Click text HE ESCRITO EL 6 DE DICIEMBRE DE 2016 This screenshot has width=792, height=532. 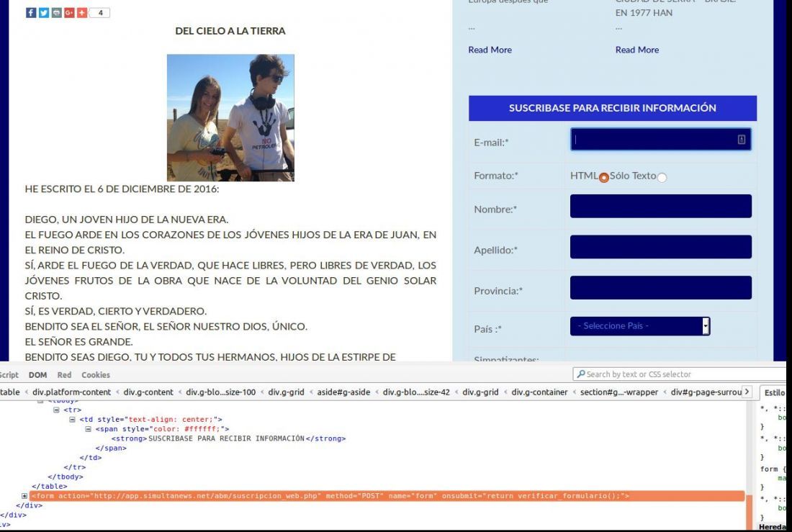click(x=122, y=189)
